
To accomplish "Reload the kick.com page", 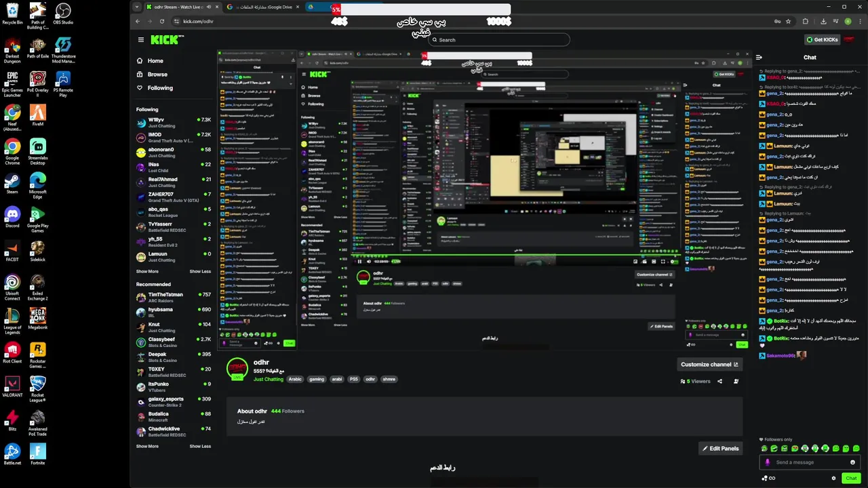I will tap(161, 21).
